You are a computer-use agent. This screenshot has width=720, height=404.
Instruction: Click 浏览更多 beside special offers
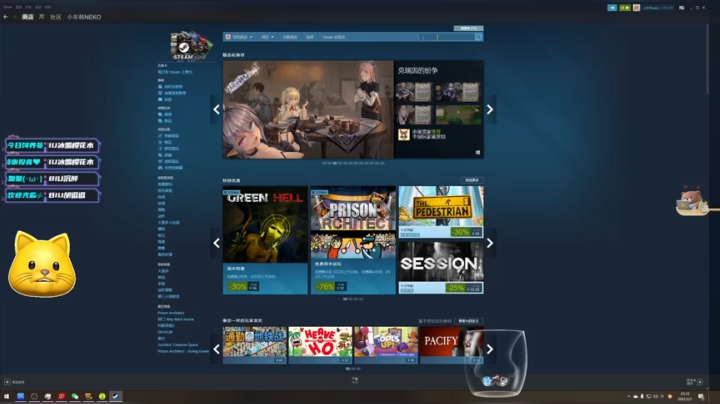472,180
